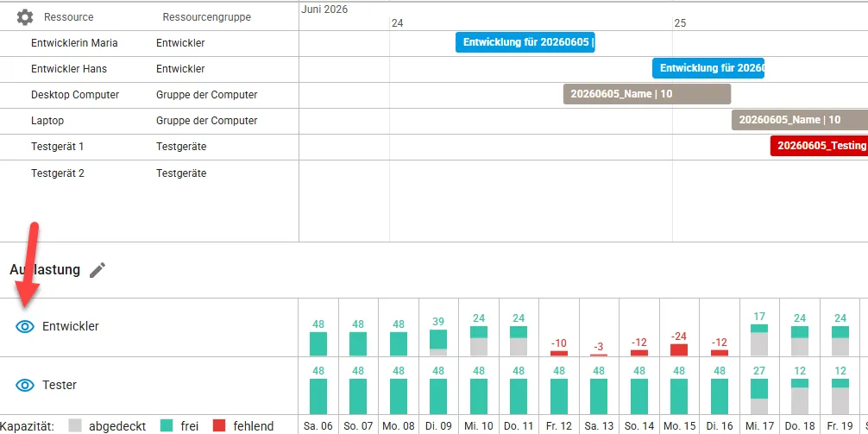Open Maria's blue Entwicklung für 20260605 task bar
This screenshot has height=434, width=868.
pos(525,42)
